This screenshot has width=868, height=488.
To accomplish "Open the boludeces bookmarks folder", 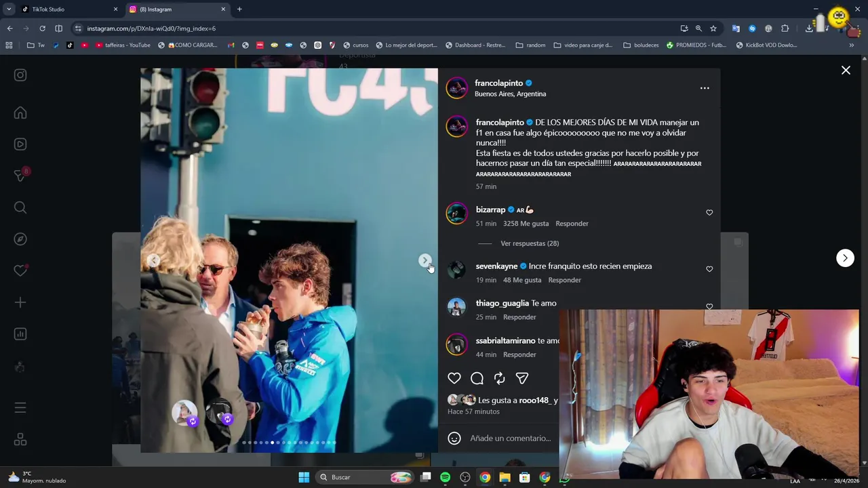I will [641, 45].
